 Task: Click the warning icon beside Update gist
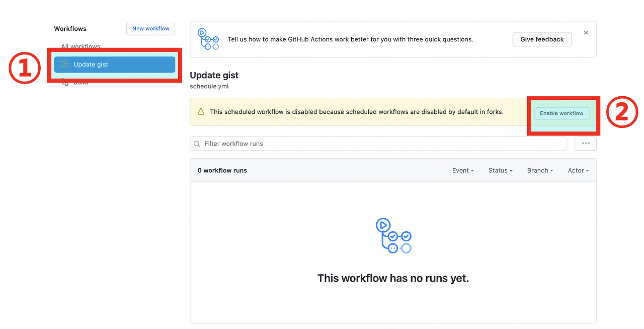pos(64,64)
